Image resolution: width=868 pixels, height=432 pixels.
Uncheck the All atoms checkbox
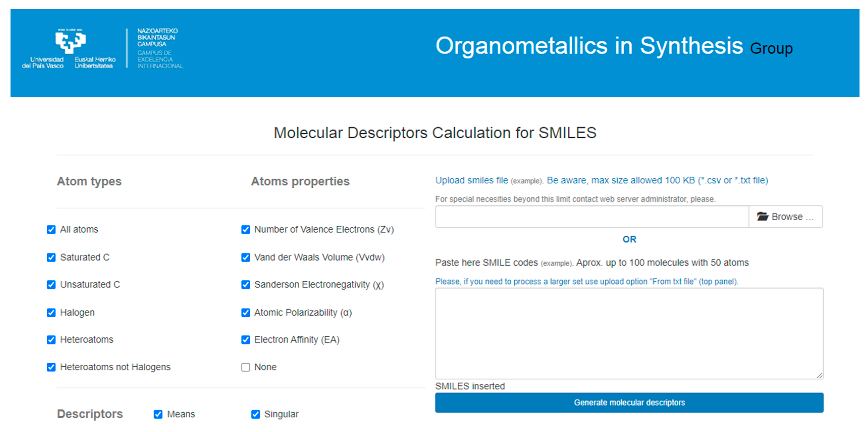point(51,229)
